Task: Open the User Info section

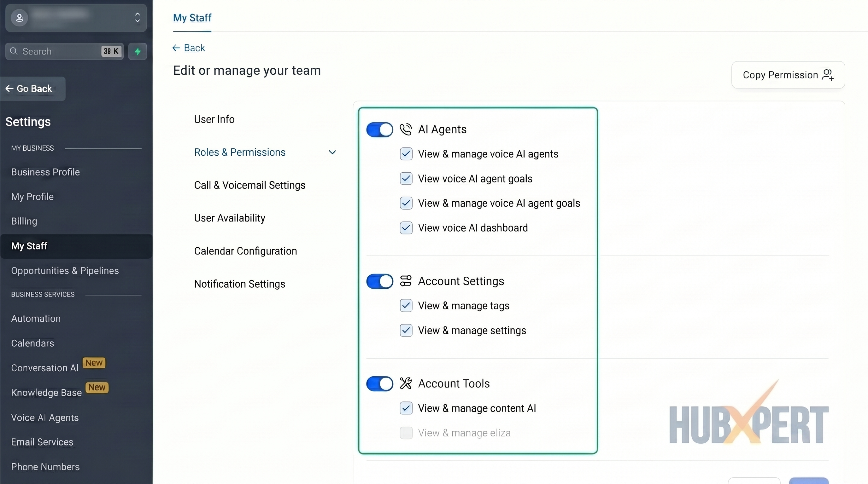Action: click(214, 119)
